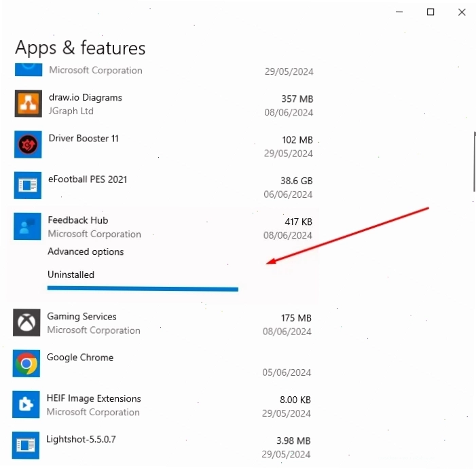Click the Feedback Hub app icon
The height and width of the screenshot is (469, 476).
pyautogui.click(x=27, y=226)
